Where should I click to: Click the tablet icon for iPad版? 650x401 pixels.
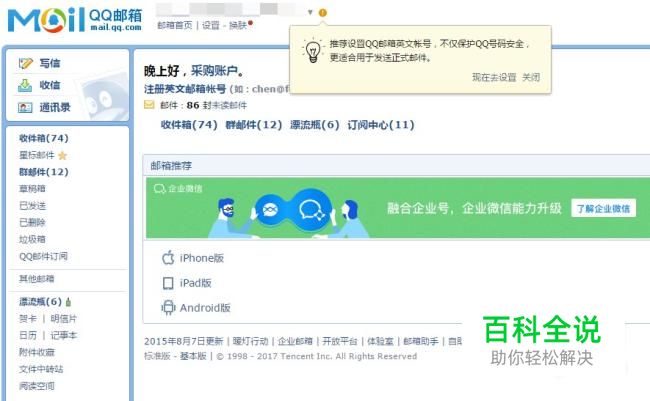click(168, 283)
